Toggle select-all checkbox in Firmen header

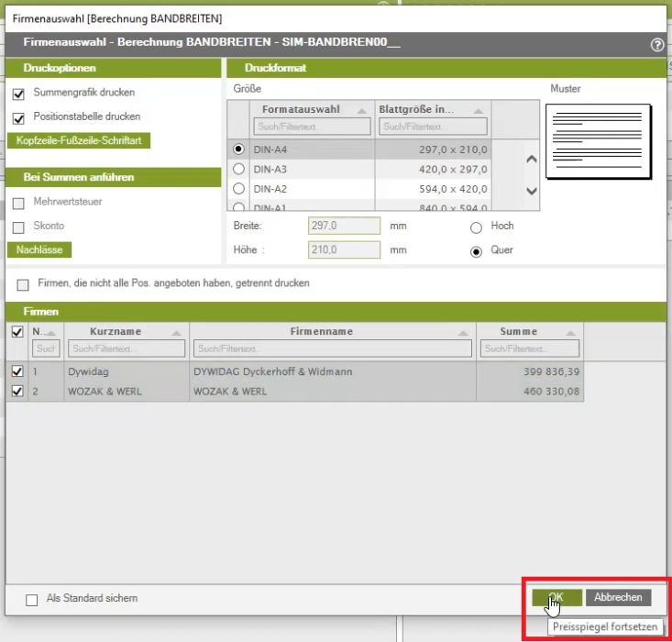[17, 332]
